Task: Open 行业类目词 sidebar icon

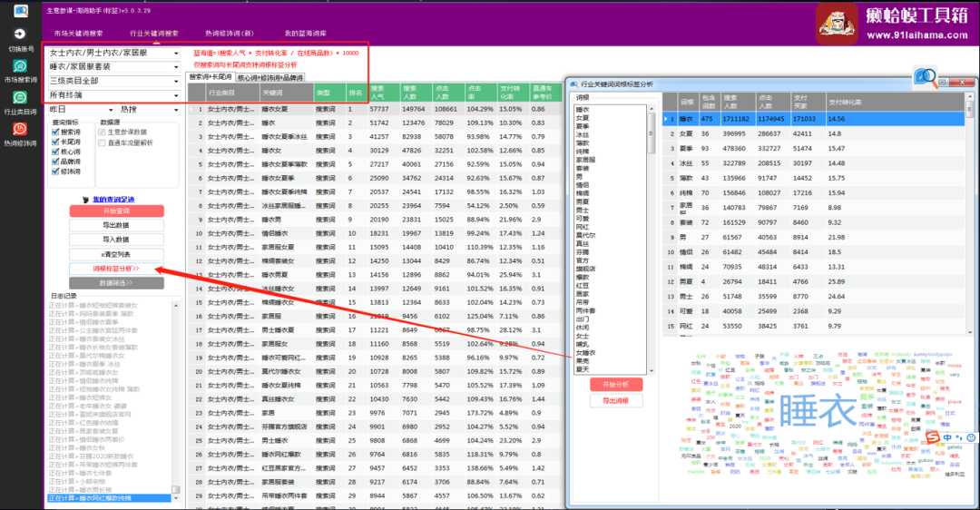Action: (x=20, y=97)
